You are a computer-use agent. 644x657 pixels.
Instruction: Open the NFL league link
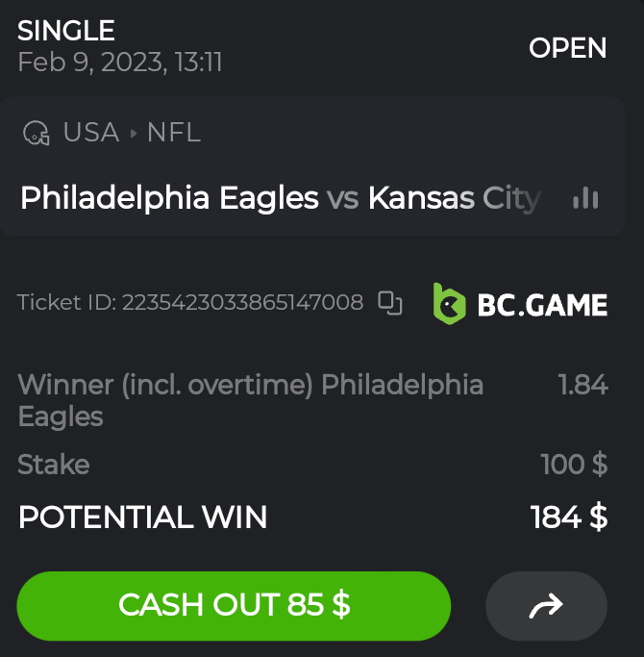(174, 133)
